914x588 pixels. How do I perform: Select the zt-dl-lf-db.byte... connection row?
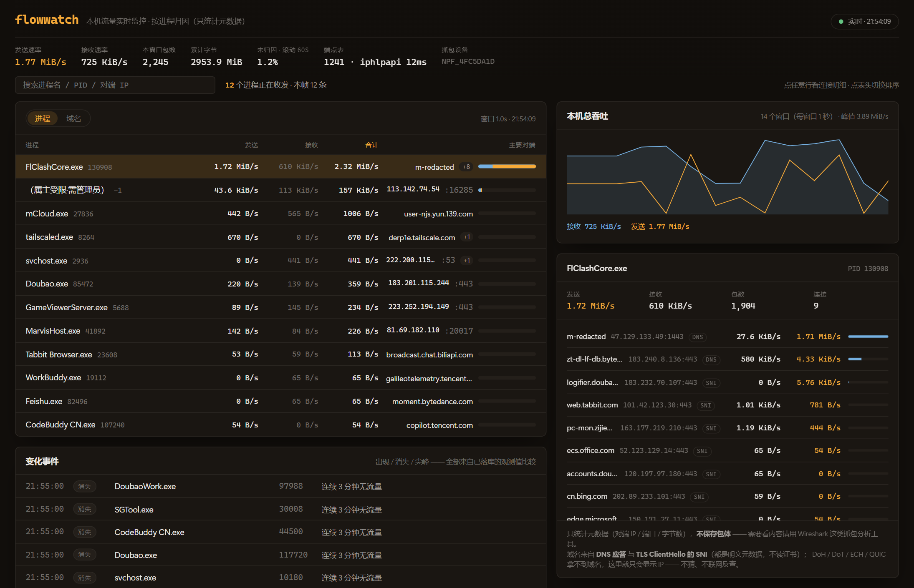click(x=727, y=359)
